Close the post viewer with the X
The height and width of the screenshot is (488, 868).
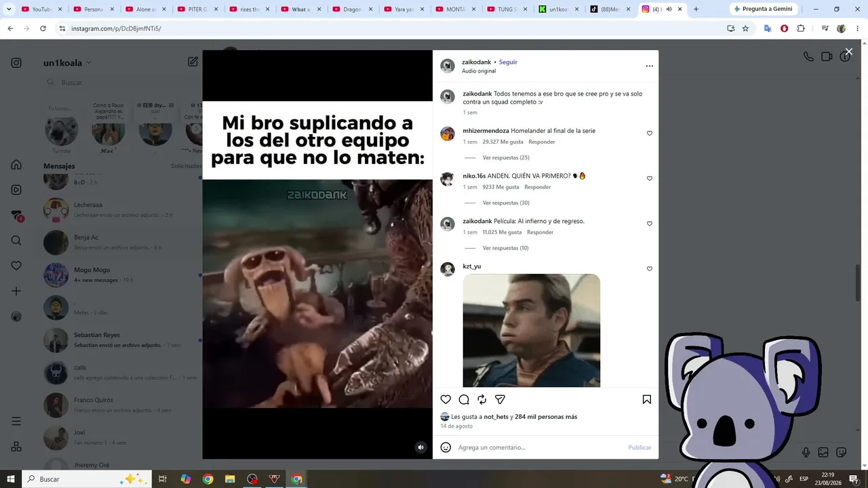[848, 52]
